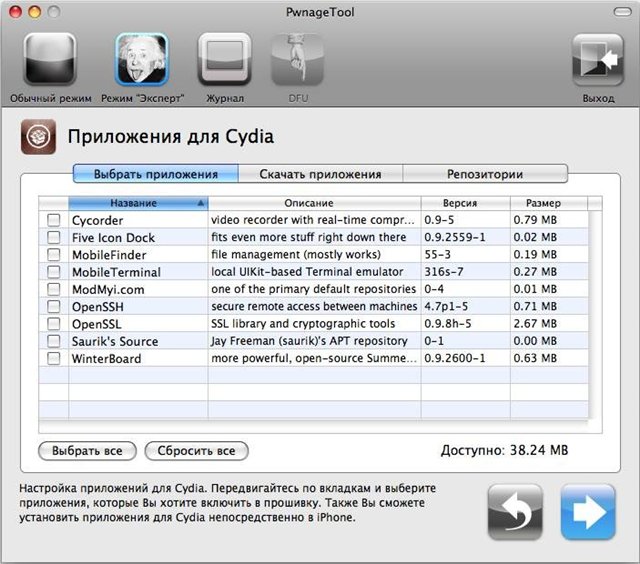Tick the WinterBoard checkbox
Image resolution: width=640 pixels, height=564 pixels.
point(53,358)
